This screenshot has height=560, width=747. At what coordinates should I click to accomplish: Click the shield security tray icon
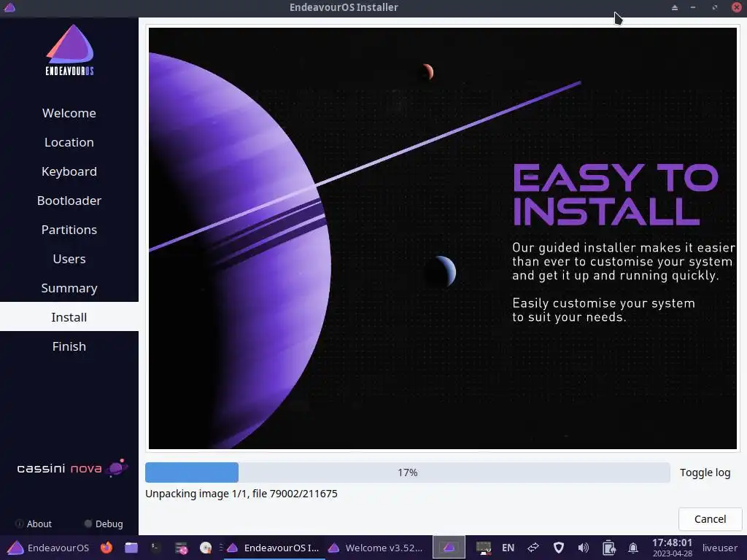[x=558, y=548]
